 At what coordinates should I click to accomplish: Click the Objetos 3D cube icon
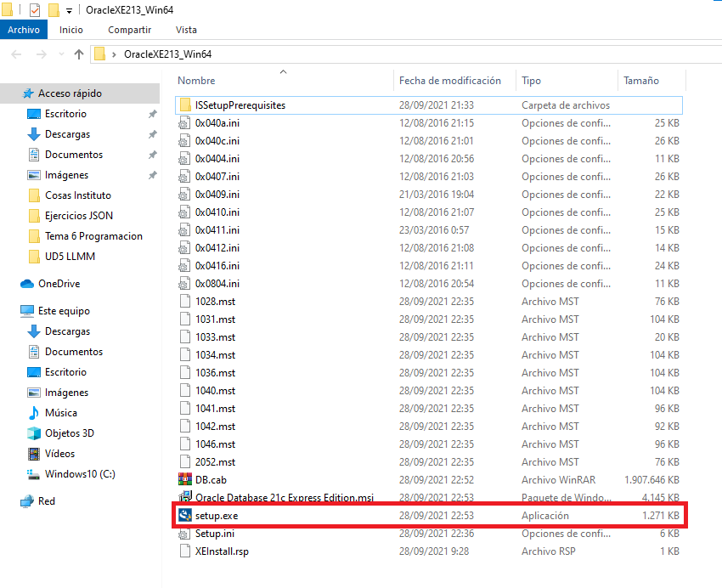pyautogui.click(x=34, y=433)
